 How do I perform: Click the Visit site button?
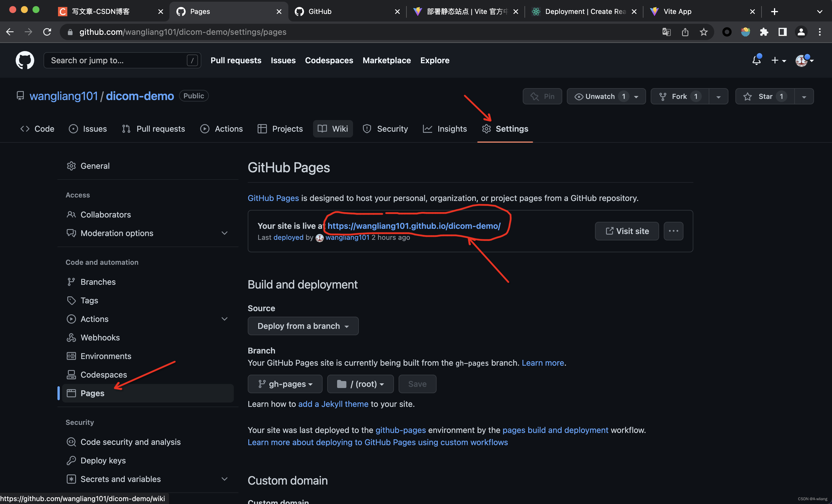coord(627,231)
